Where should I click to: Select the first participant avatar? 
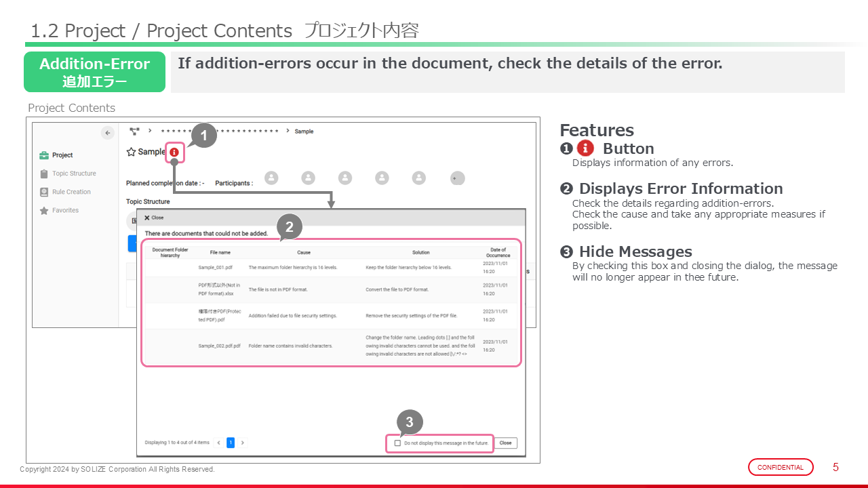click(271, 178)
